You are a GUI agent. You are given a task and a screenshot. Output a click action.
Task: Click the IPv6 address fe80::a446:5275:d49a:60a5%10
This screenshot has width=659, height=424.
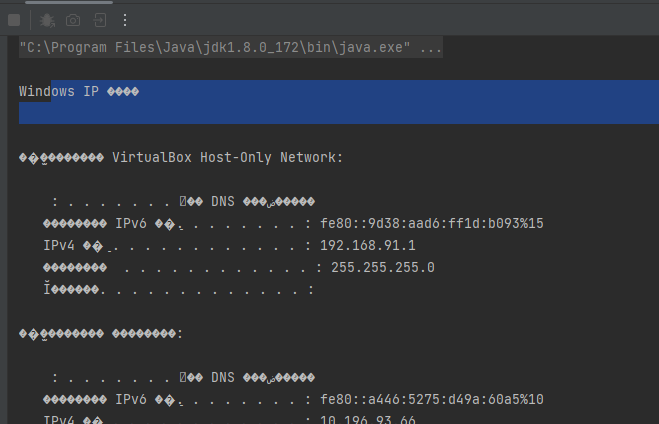point(432,399)
